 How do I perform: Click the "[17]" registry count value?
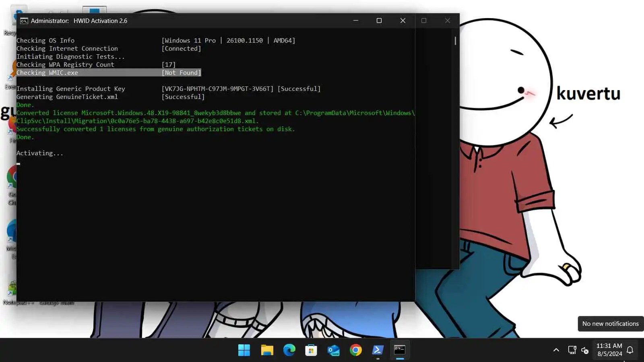[169, 65]
